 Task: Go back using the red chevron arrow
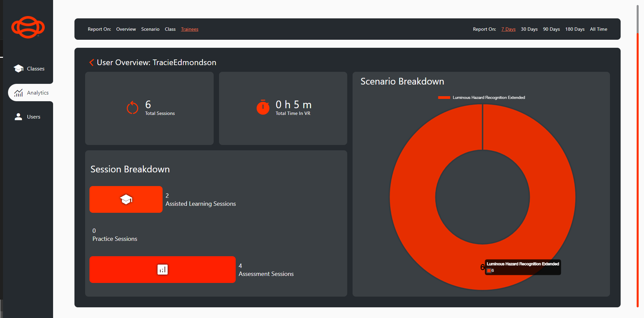tap(91, 62)
